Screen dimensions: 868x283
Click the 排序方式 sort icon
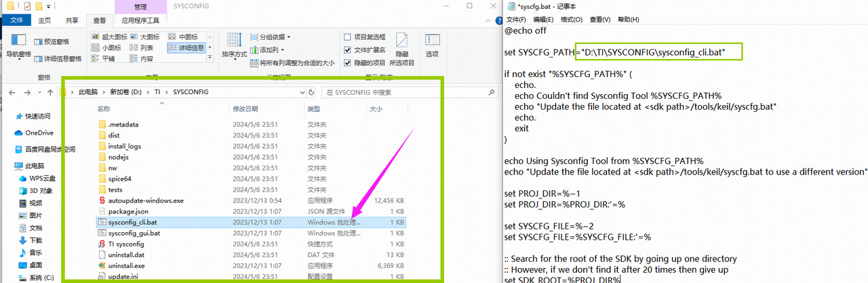[234, 41]
